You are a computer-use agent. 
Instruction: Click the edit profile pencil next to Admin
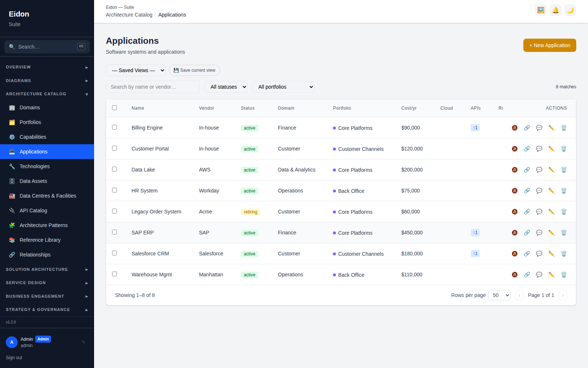pos(83,342)
